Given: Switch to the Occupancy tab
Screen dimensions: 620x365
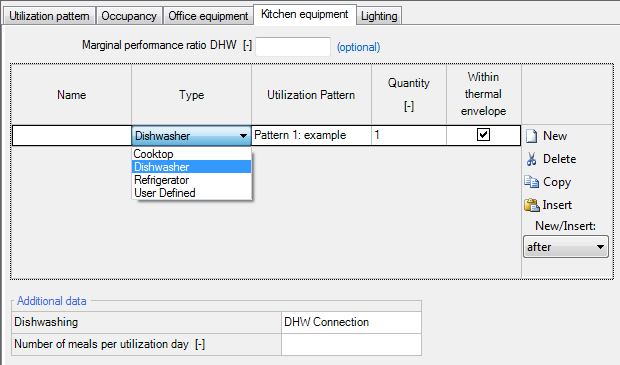Looking at the screenshot, I should (x=129, y=16).
